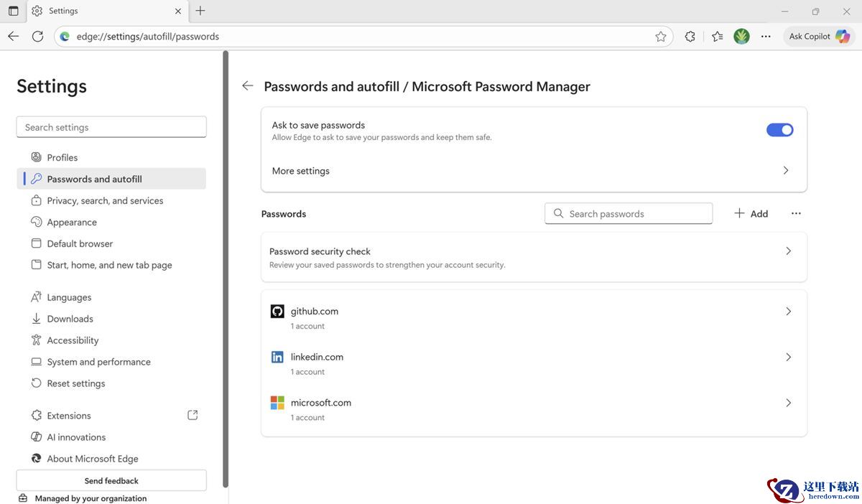Image resolution: width=862 pixels, height=504 pixels.
Task: Open external link icon beside Extensions
Action: click(x=193, y=415)
